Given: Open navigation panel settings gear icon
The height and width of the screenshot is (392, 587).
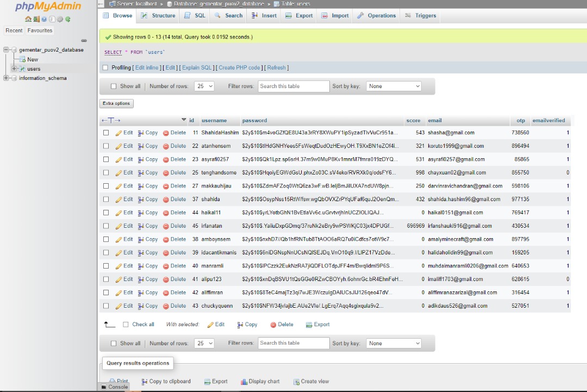Looking at the screenshot, I should (60, 19).
